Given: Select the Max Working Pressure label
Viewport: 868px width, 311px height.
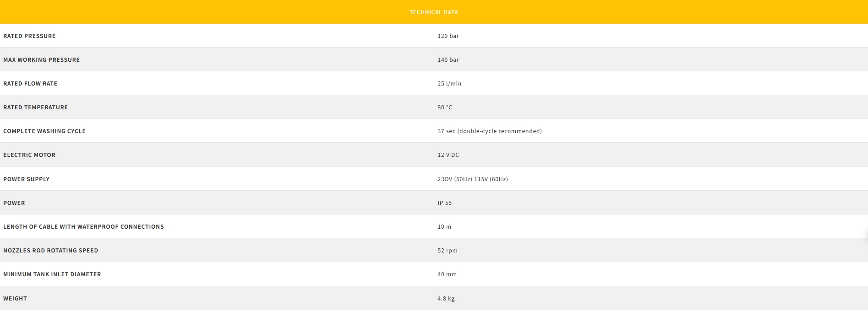Looking at the screenshot, I should click(41, 60).
